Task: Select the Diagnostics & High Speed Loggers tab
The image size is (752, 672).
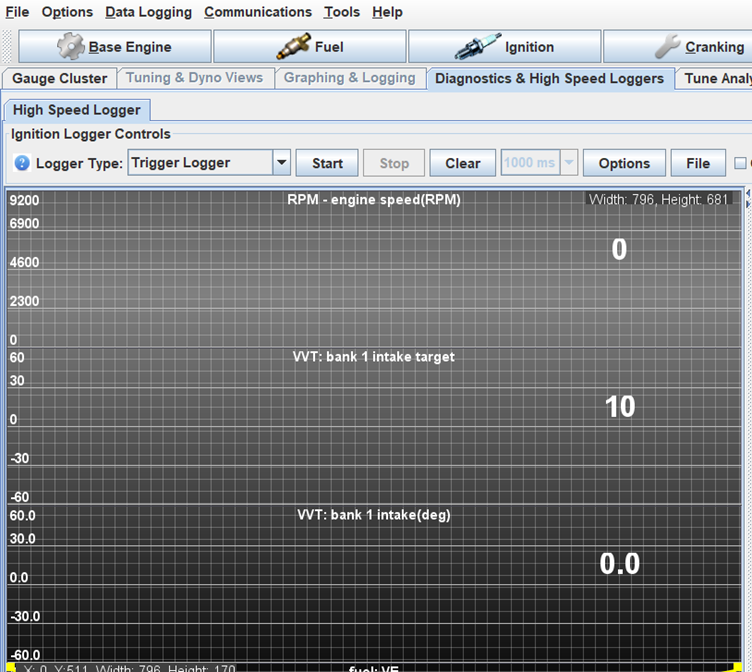Action: tap(549, 78)
